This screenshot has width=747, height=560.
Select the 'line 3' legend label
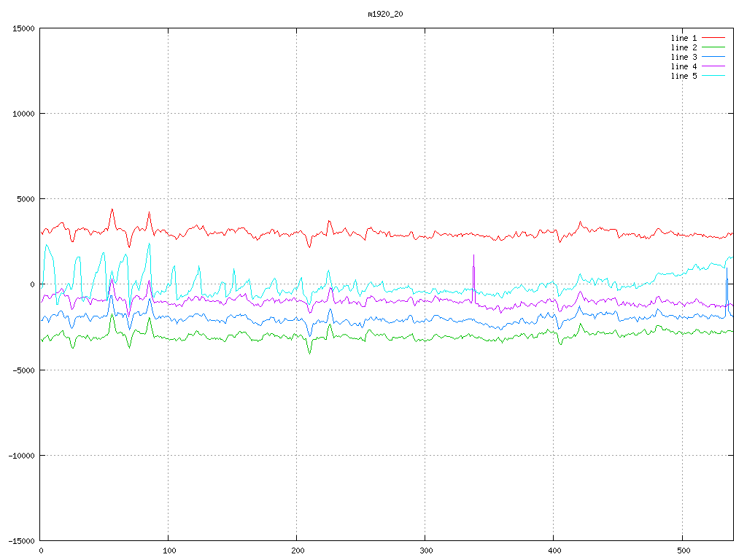pos(684,57)
